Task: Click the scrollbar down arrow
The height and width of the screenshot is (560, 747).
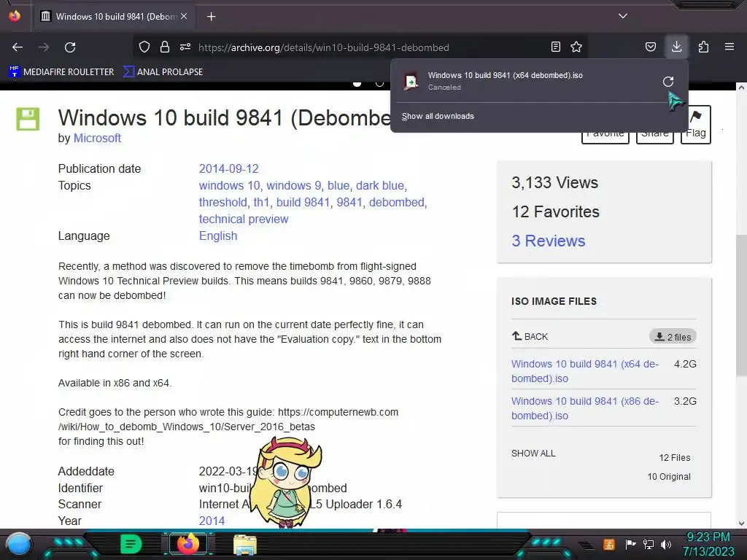Action: (x=741, y=524)
